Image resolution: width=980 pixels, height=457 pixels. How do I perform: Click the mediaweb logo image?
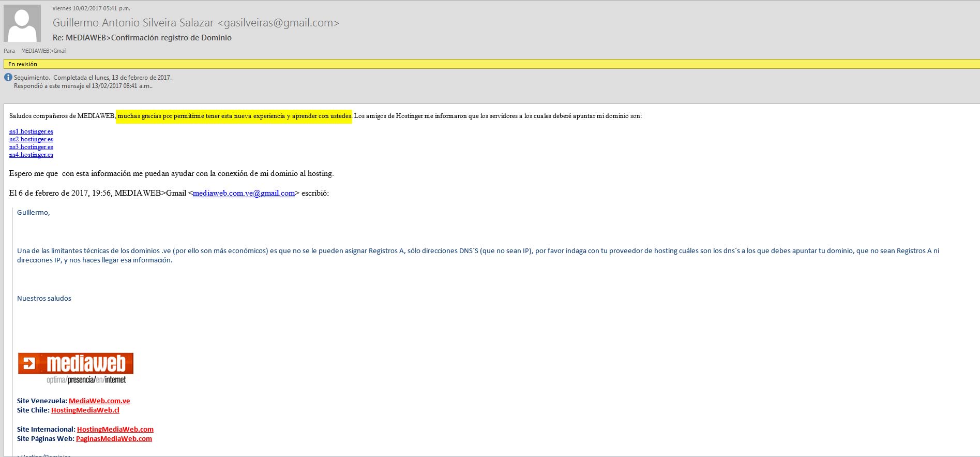coord(76,368)
